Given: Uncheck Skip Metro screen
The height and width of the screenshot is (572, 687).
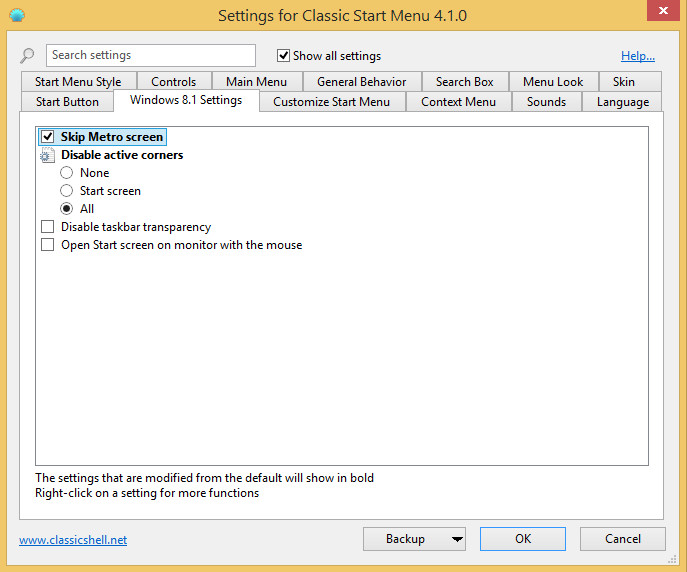Looking at the screenshot, I should 47,137.
